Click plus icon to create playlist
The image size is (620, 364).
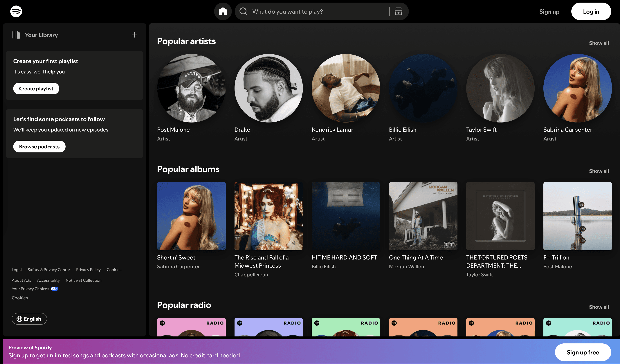click(134, 35)
